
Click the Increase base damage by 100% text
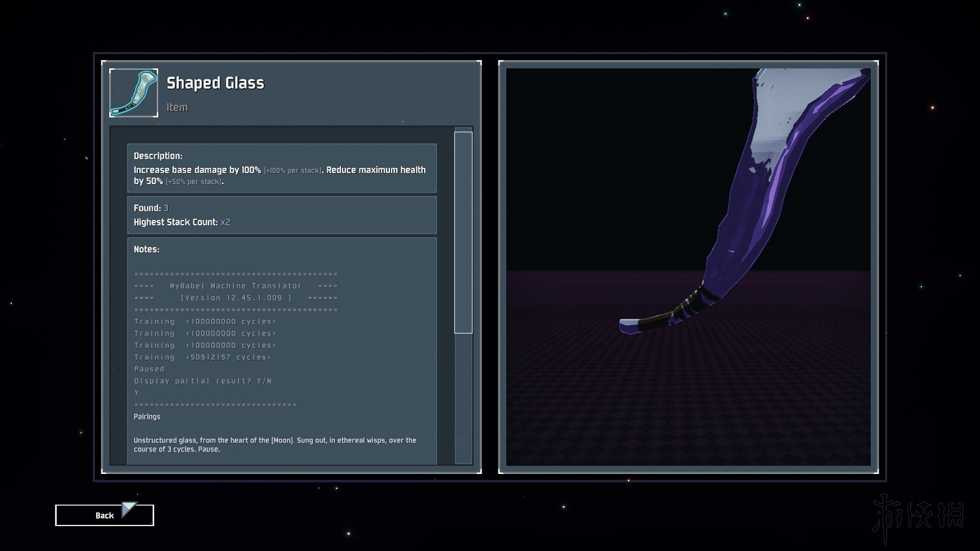tap(197, 170)
